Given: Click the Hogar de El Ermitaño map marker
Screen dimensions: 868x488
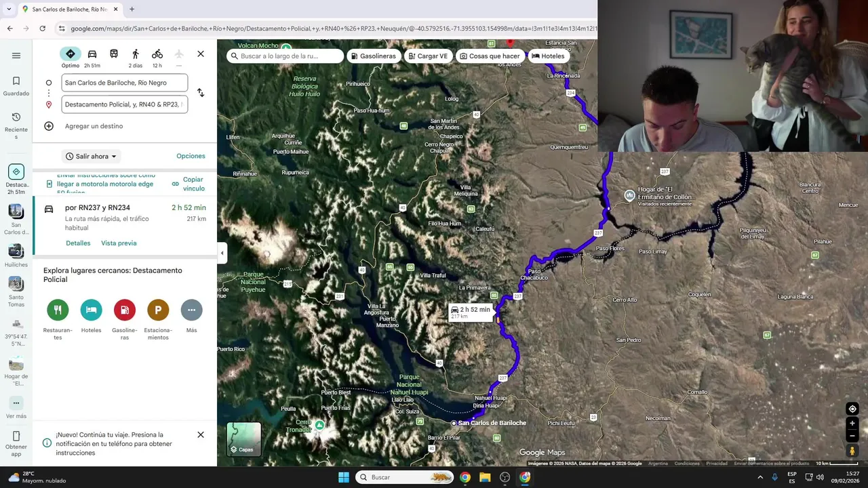Looking at the screenshot, I should 630,196.
